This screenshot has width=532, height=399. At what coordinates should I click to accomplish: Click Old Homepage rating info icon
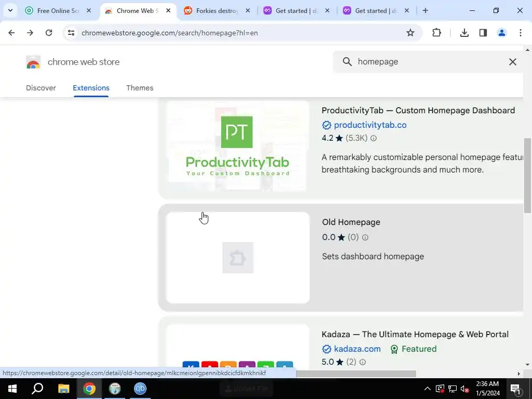pyautogui.click(x=365, y=237)
